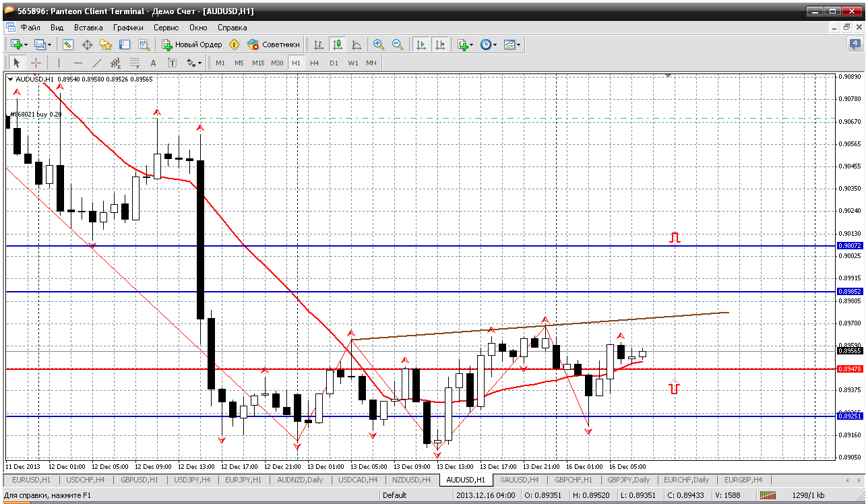Open the Справка menu
This screenshot has width=868, height=504.
[x=232, y=28]
